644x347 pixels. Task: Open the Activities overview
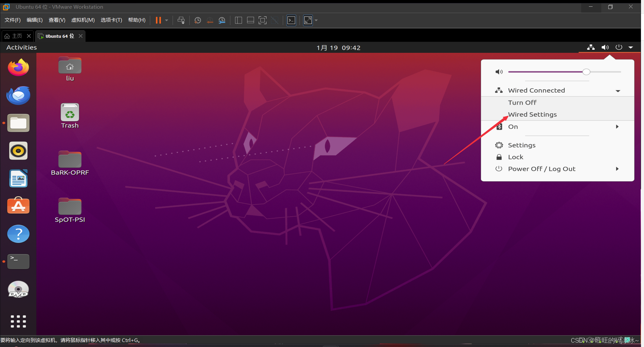click(x=22, y=47)
